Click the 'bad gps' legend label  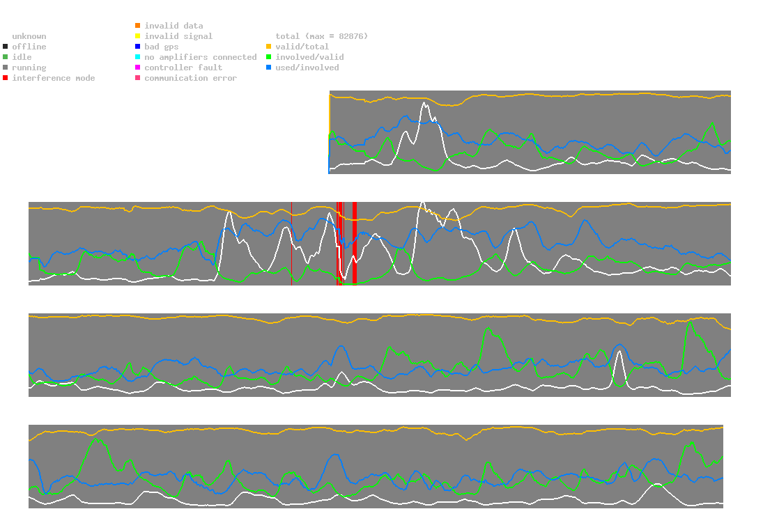click(162, 47)
